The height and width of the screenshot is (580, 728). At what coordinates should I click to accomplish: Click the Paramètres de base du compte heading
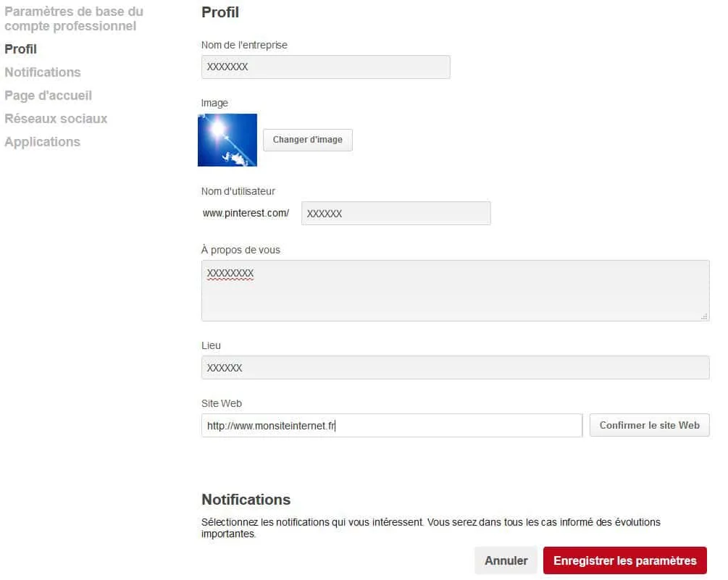(74, 19)
